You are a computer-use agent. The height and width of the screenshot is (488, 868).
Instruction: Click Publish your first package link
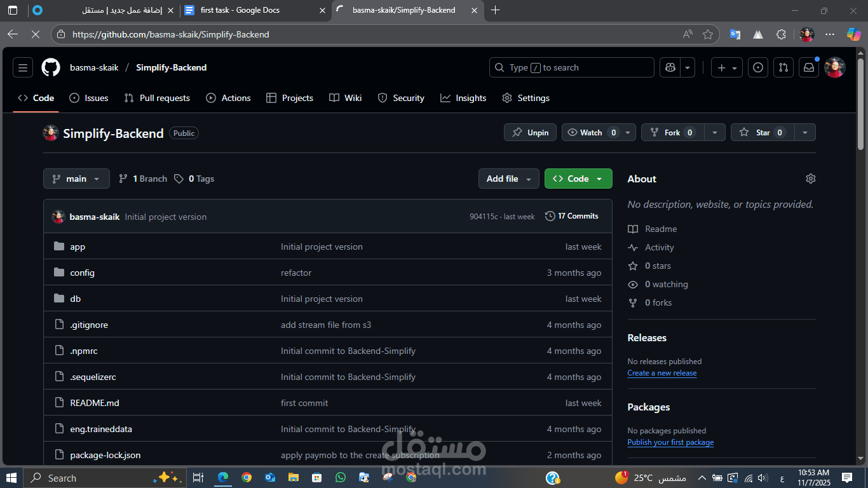pos(670,442)
